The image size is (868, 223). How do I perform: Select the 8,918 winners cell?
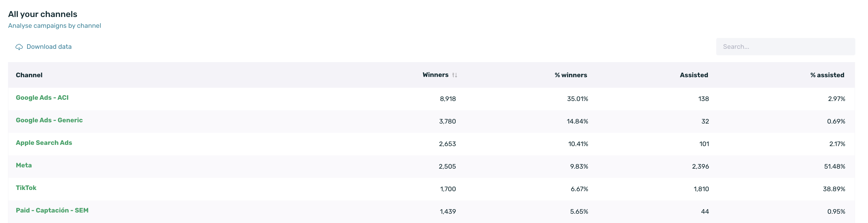click(448, 99)
